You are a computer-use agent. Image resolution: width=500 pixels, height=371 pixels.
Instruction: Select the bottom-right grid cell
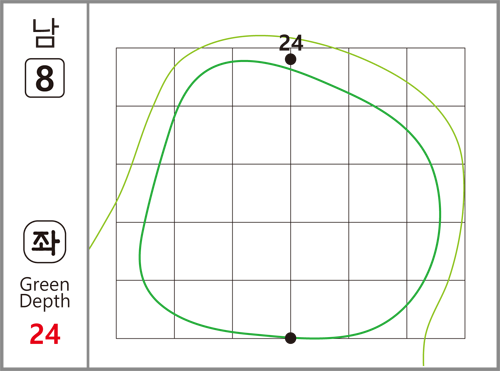coord(436,309)
